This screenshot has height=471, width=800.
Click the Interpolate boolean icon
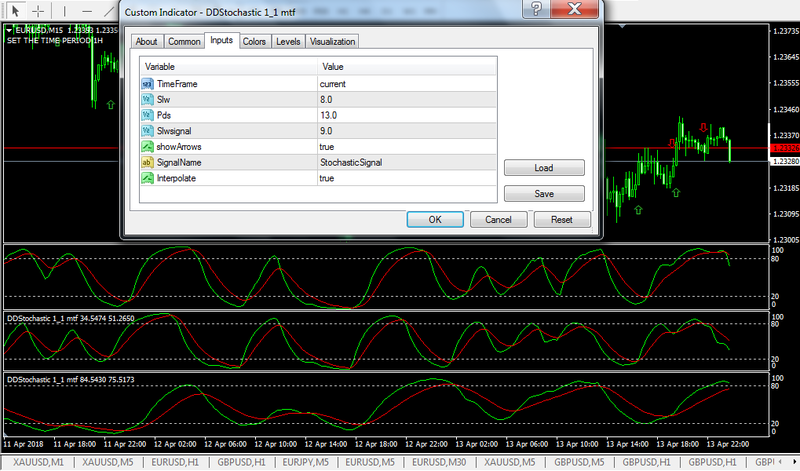pos(148,178)
